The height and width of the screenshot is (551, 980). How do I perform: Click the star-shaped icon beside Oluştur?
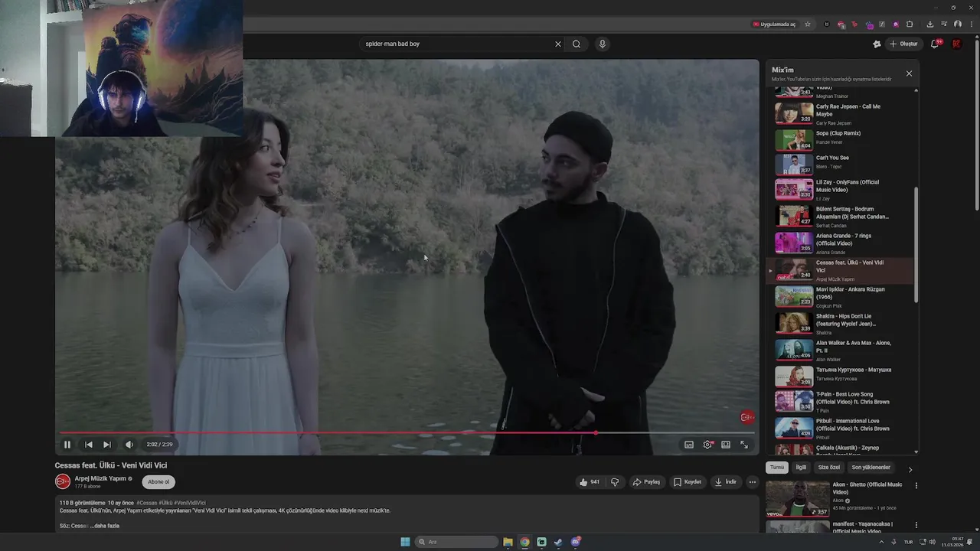tap(877, 44)
